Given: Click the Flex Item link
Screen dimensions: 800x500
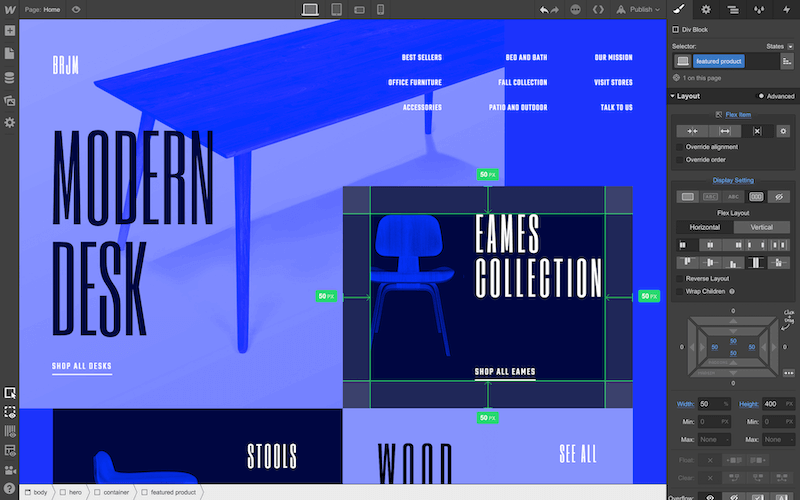Looking at the screenshot, I should point(738,115).
